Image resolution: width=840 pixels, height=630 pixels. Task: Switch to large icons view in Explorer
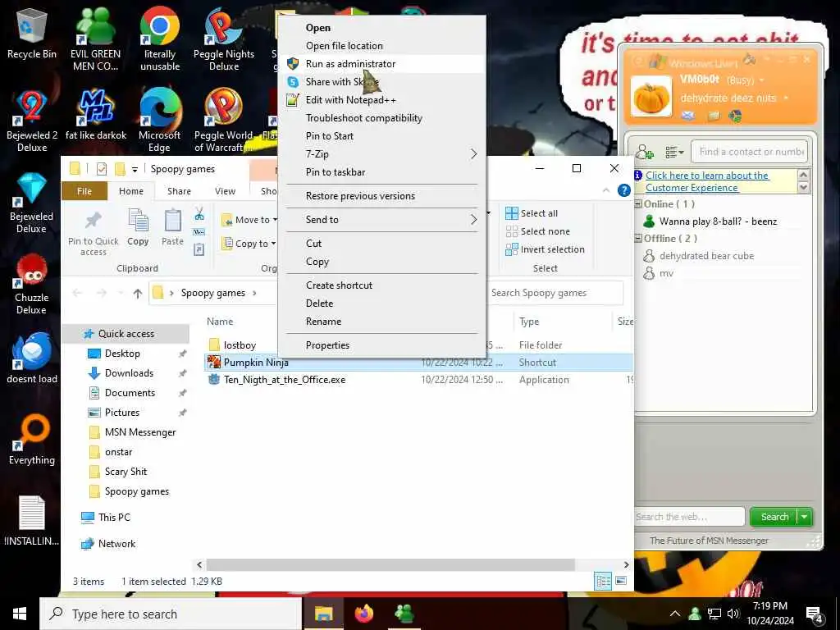(621, 581)
